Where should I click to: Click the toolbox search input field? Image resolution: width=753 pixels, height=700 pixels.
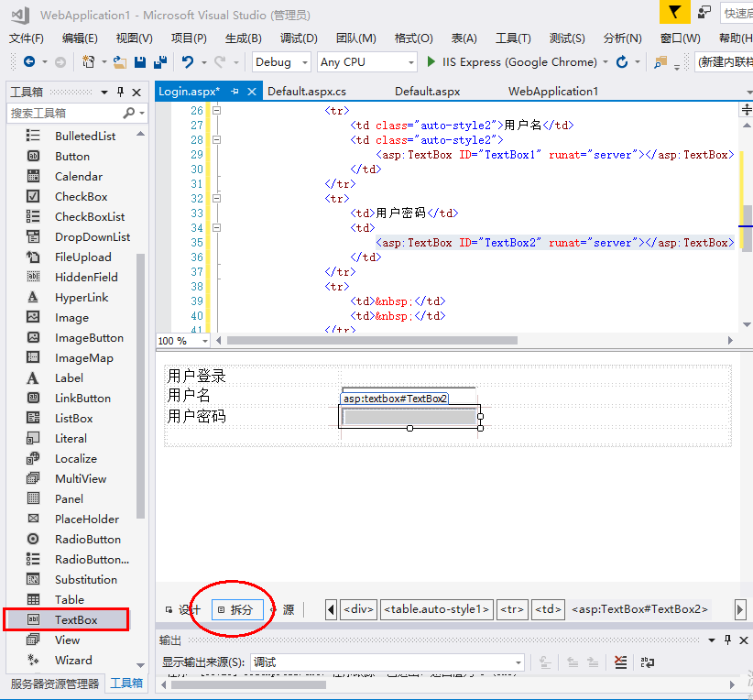click(64, 113)
